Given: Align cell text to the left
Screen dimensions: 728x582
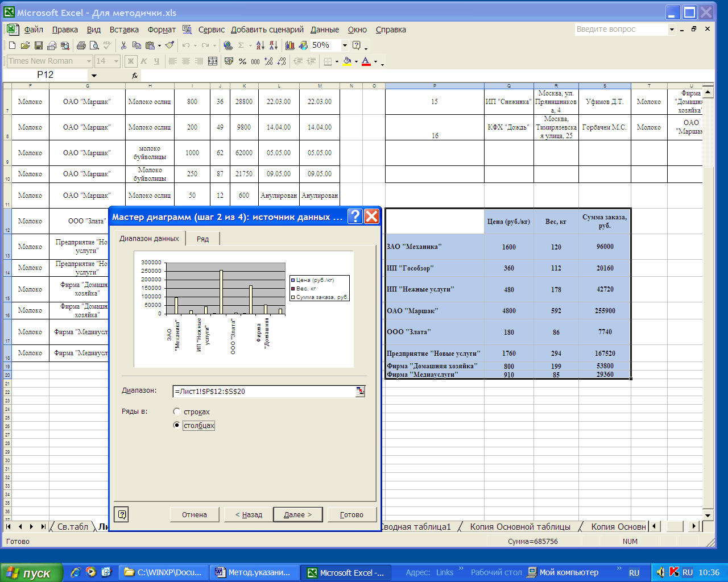Looking at the screenshot, I should click(x=173, y=61).
